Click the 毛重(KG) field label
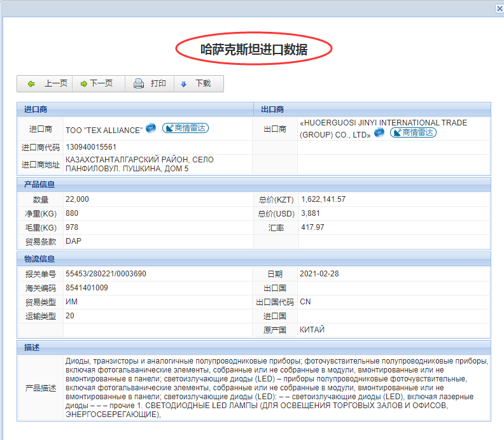This screenshot has width=504, height=440. [x=41, y=228]
